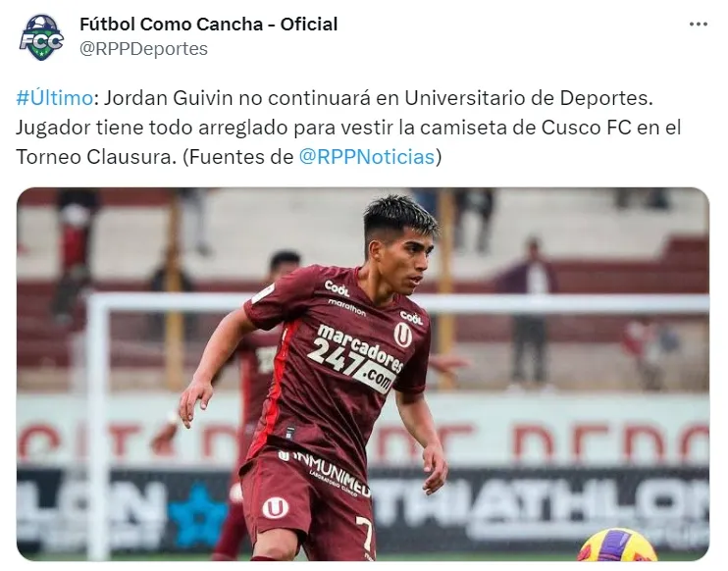
Task: Open the three-dot more options menu
Action: 698,25
